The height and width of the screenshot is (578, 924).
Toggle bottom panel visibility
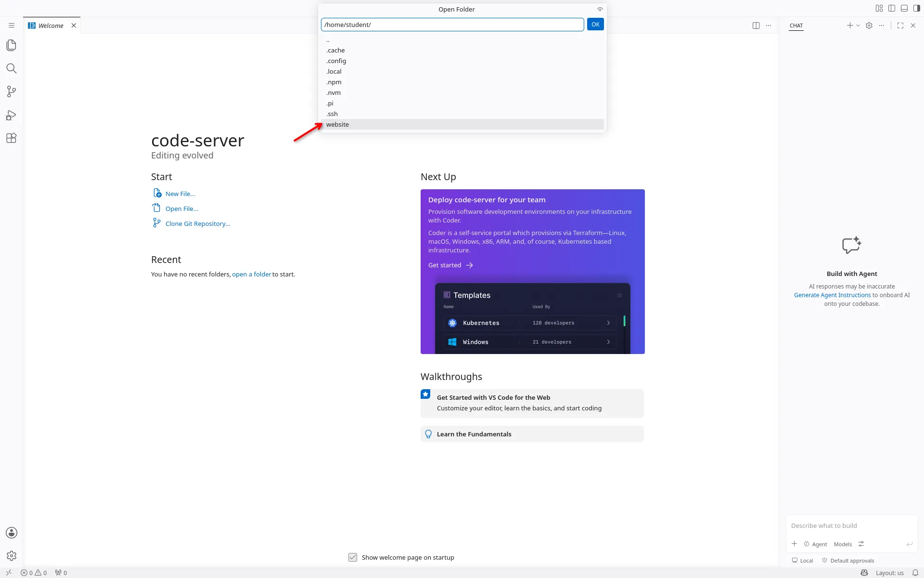pos(904,8)
